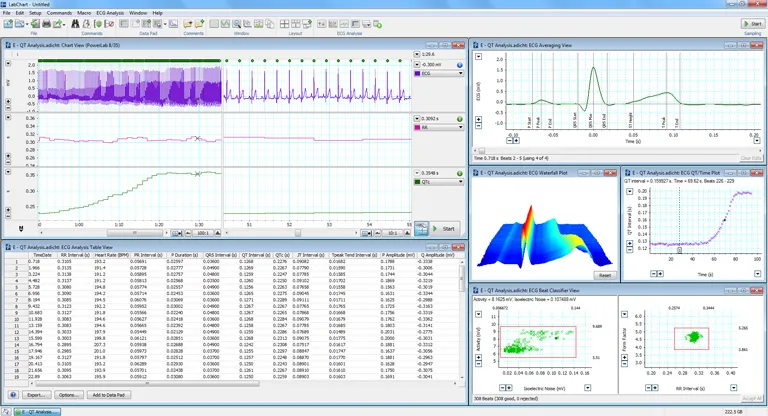Open the ECG Analysis menu
This screenshot has height=416, width=768.
110,13
